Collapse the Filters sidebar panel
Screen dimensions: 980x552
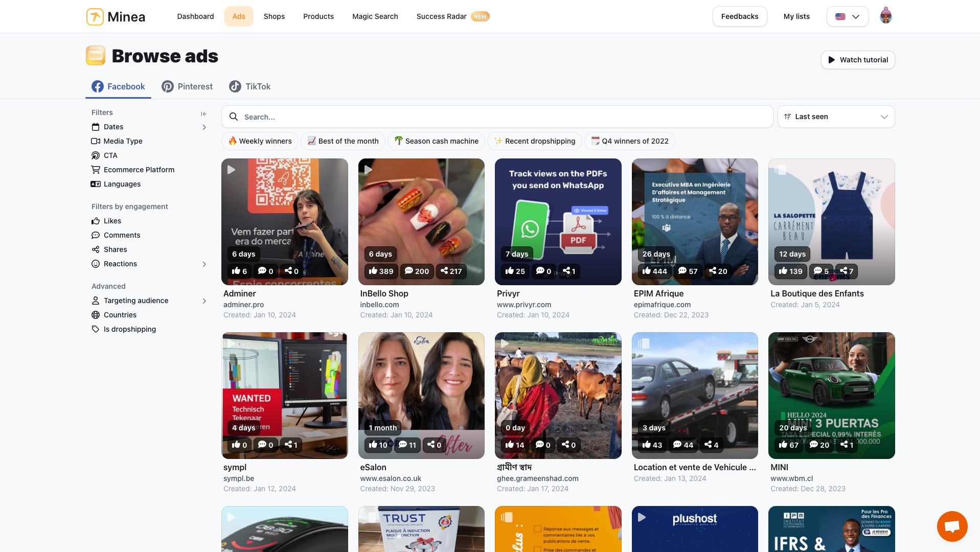pyautogui.click(x=203, y=113)
